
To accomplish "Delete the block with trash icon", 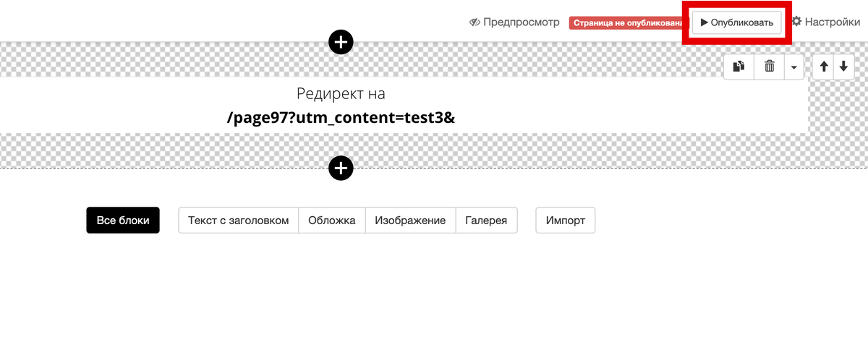I will [x=770, y=67].
